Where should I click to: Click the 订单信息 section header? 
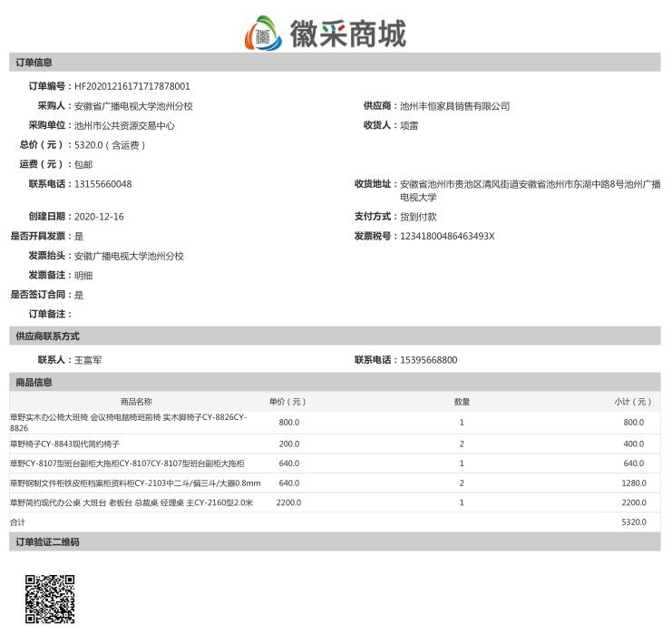tap(335, 63)
